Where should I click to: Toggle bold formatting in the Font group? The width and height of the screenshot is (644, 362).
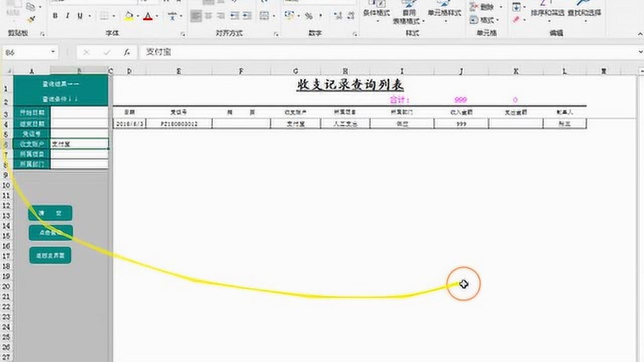click(x=55, y=16)
